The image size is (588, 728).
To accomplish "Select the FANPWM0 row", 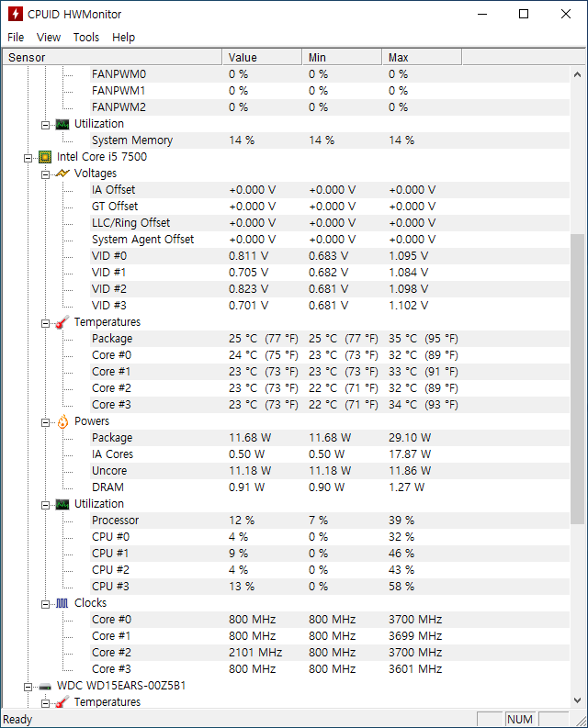I will coord(330,74).
